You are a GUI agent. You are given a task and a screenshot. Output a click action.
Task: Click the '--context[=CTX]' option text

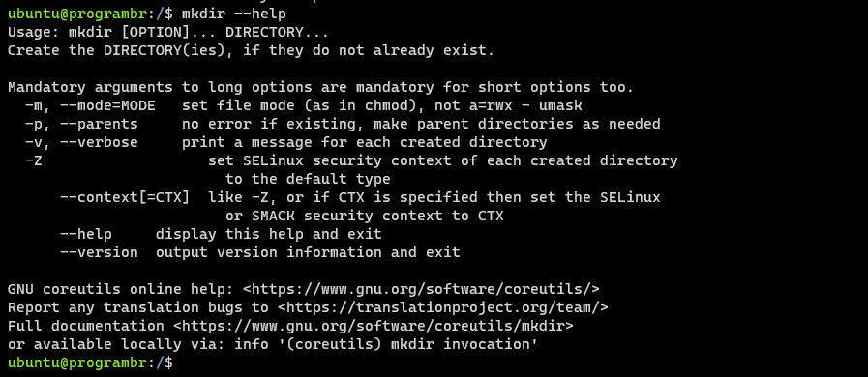[125, 197]
